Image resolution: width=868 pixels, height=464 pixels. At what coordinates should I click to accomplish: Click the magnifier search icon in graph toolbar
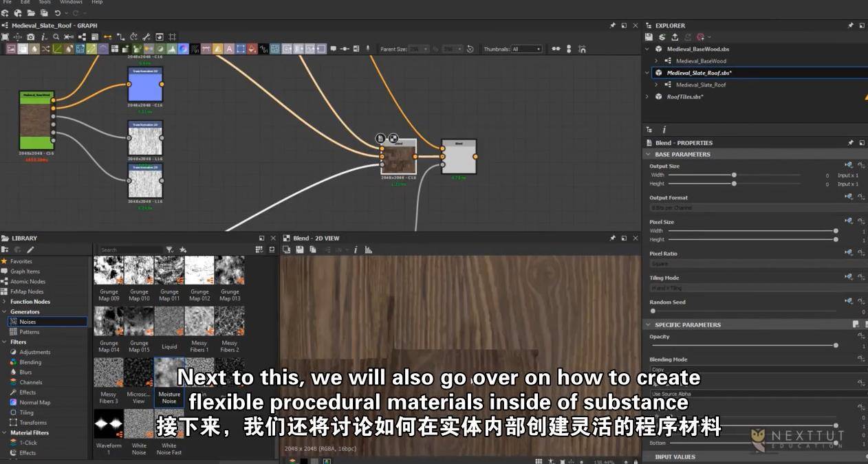tap(56, 36)
